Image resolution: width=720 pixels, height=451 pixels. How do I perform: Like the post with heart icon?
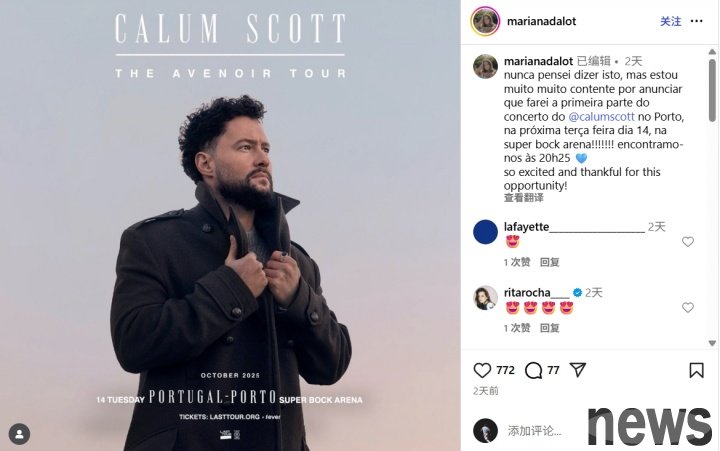pyautogui.click(x=482, y=370)
